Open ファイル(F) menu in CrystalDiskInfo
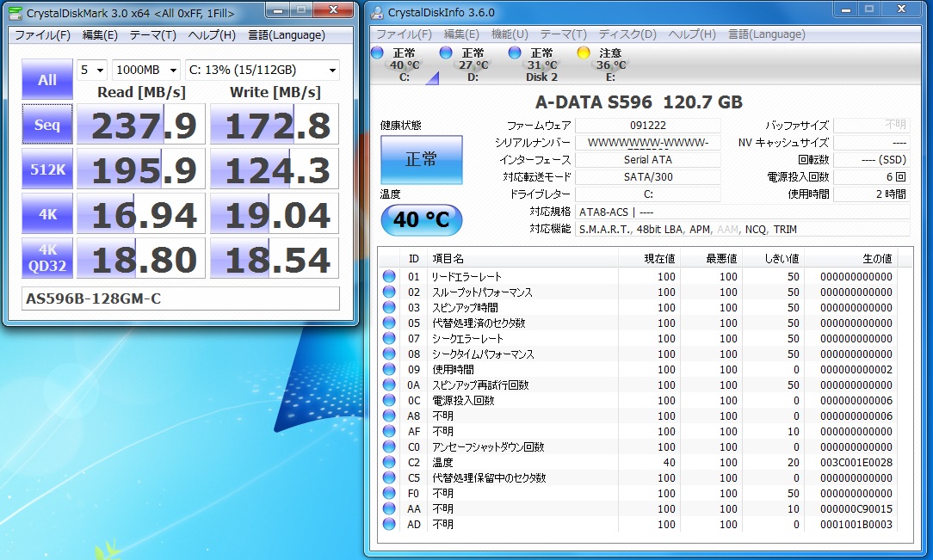The width and height of the screenshot is (933, 560). (404, 34)
